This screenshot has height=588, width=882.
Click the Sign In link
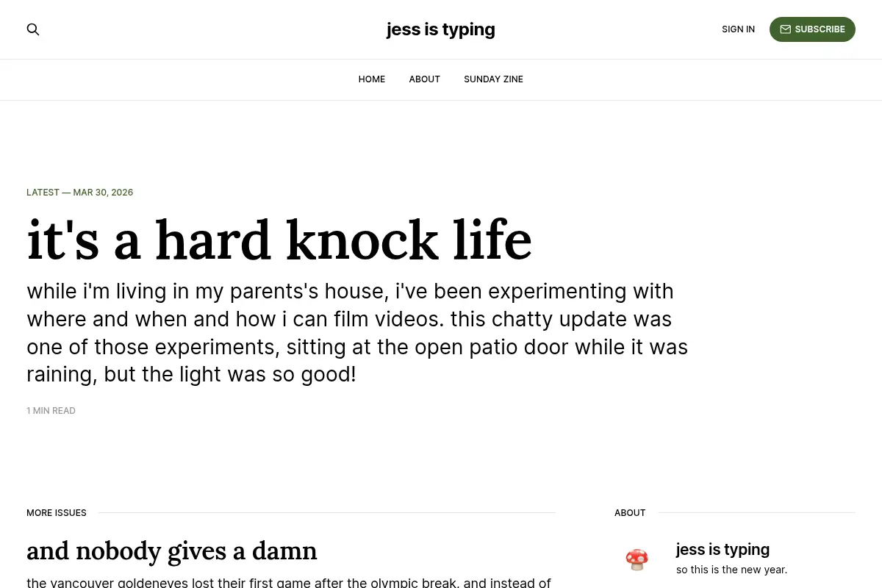738,29
